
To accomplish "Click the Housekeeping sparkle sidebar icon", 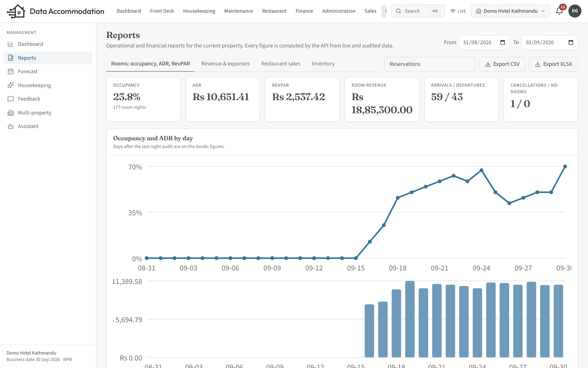I will click(x=10, y=85).
